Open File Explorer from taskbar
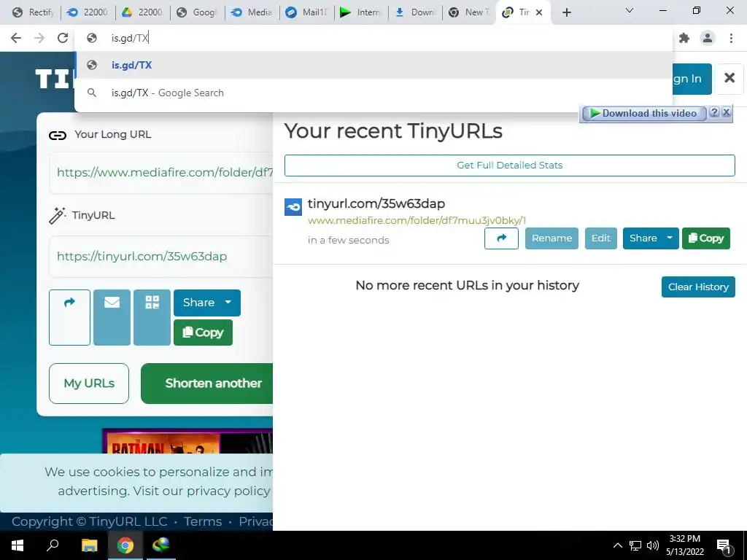This screenshot has height=560, width=747. [89, 545]
